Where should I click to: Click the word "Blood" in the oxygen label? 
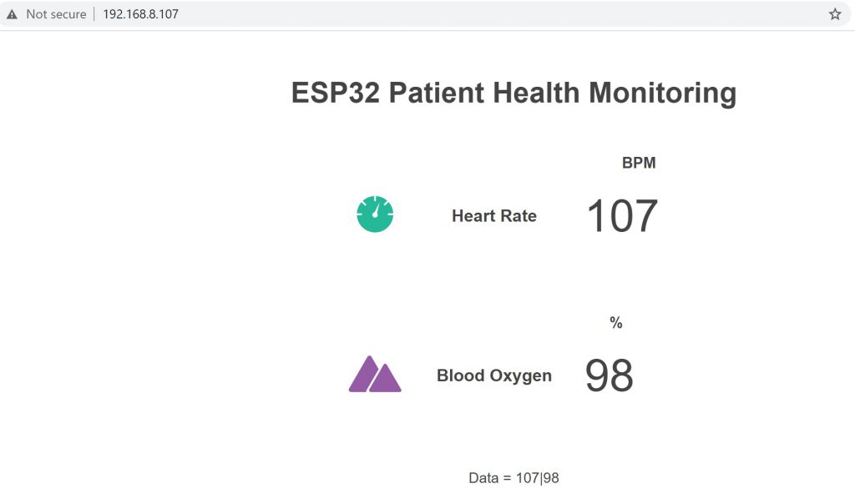point(462,375)
